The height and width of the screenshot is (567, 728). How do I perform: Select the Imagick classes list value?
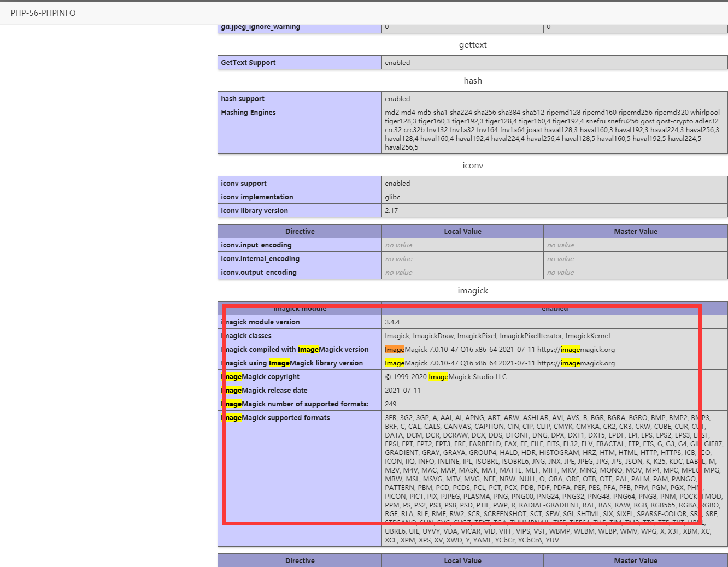point(497,336)
